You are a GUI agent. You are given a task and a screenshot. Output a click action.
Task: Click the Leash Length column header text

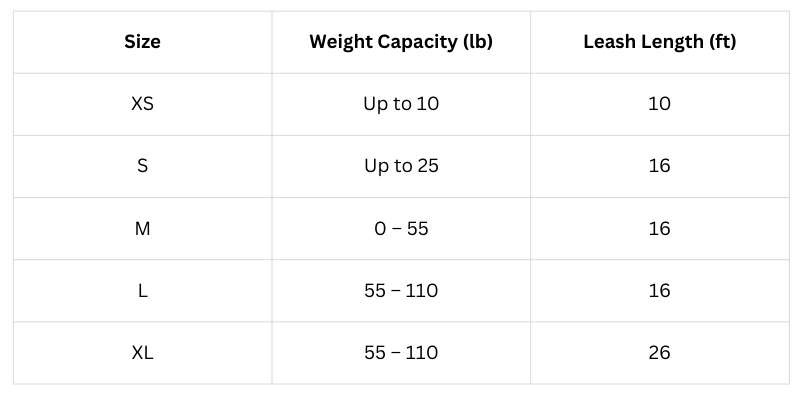(x=659, y=42)
